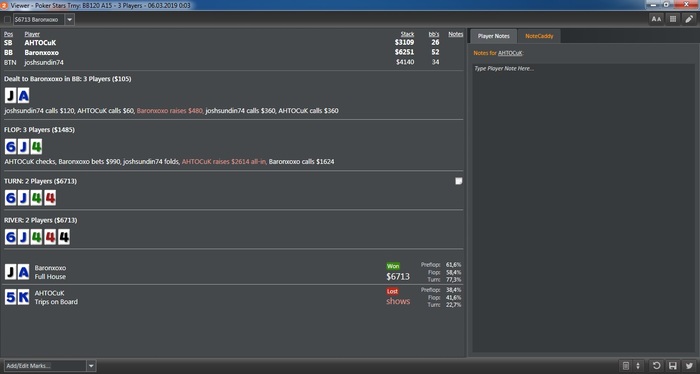Click the AA font size icon
The image size is (700, 374).
tap(656, 19)
